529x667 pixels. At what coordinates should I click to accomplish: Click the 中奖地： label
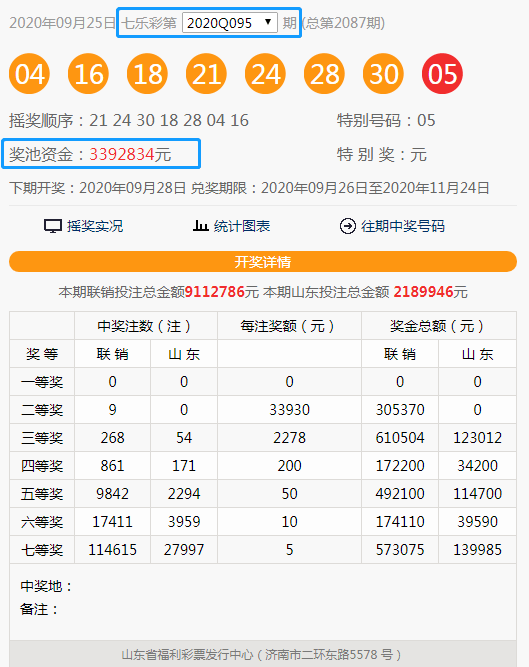(46, 586)
